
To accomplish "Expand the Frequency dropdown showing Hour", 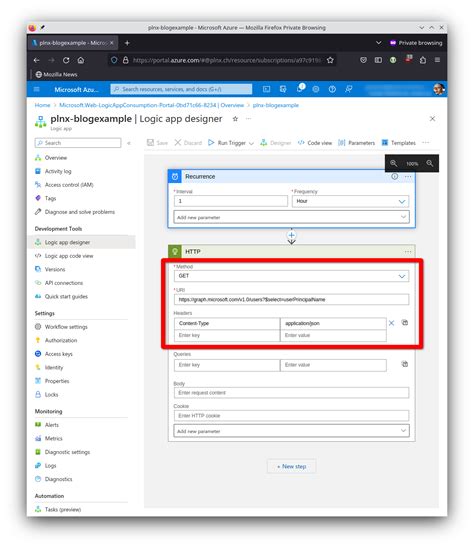I will pos(350,201).
